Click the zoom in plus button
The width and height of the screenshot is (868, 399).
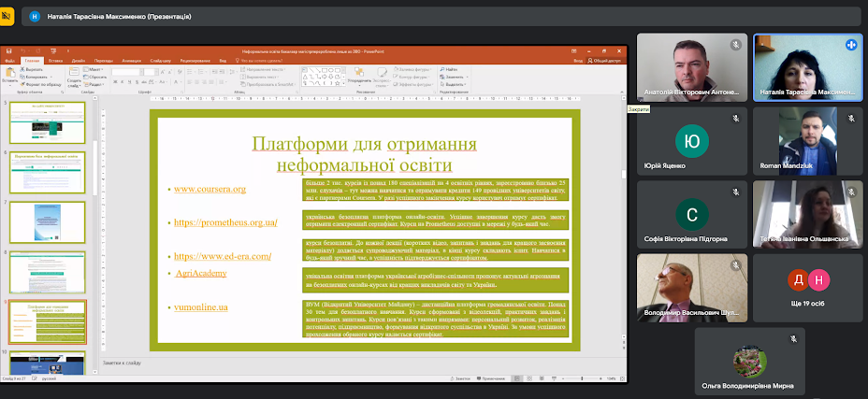600,378
